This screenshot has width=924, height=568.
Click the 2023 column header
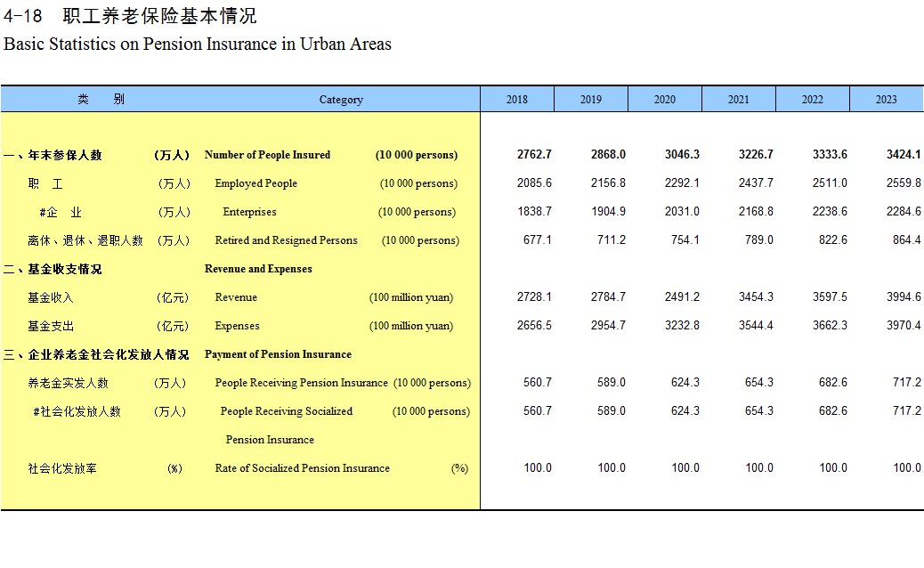coord(887,99)
